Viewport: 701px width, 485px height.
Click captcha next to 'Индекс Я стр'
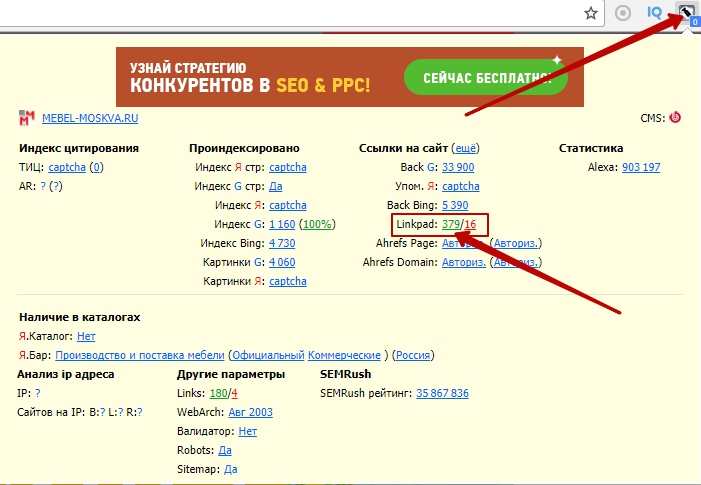(288, 167)
